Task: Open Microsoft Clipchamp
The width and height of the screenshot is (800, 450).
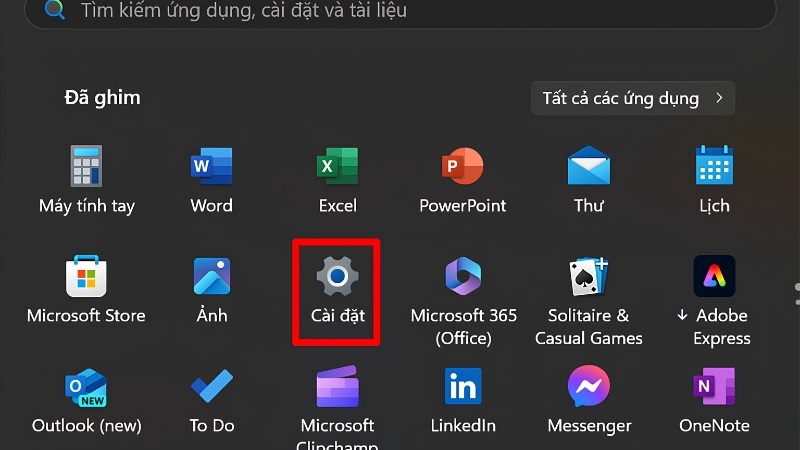Action: pos(337,407)
